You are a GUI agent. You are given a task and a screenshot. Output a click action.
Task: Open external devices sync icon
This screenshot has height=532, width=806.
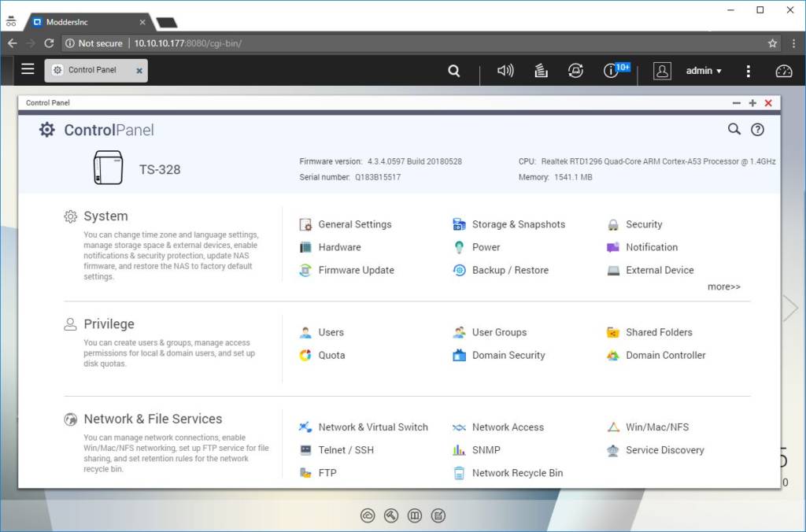point(575,70)
